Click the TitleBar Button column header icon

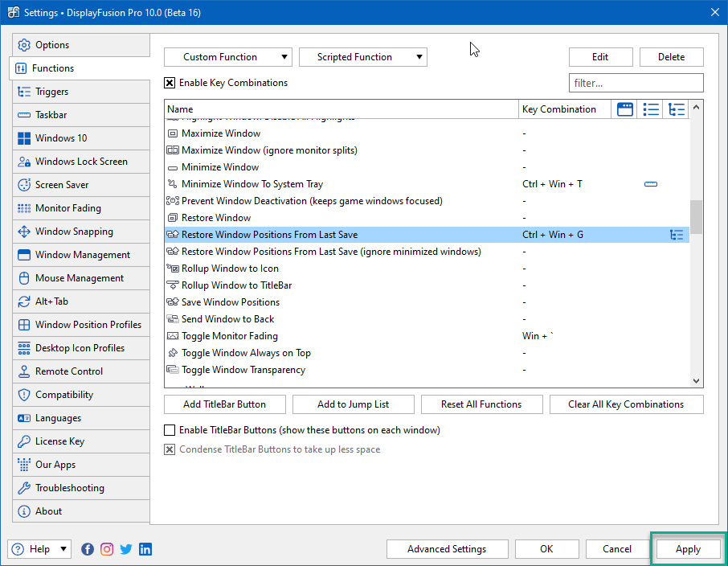pos(625,109)
